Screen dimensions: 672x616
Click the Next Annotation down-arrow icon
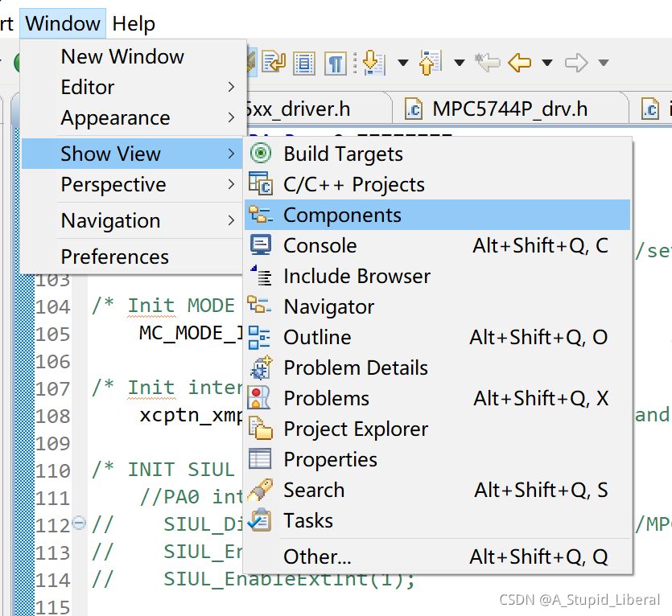[374, 63]
